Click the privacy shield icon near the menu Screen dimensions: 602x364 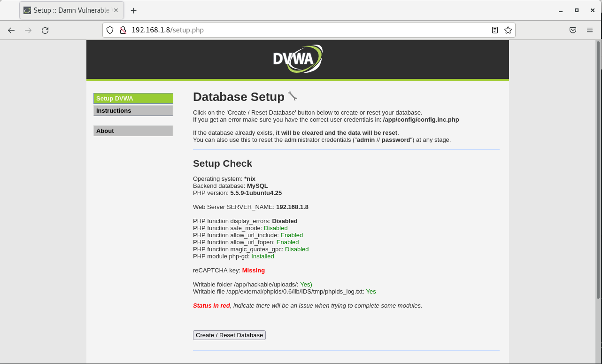573,30
